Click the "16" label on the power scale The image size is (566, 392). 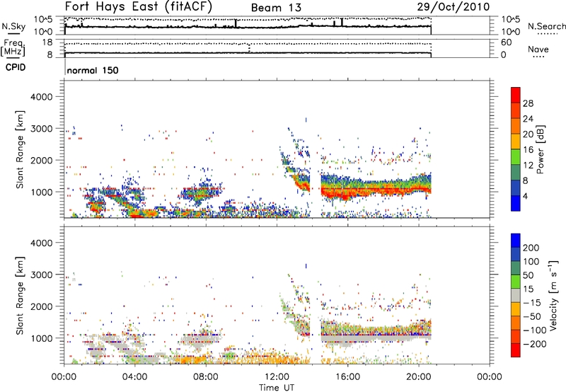click(528, 150)
